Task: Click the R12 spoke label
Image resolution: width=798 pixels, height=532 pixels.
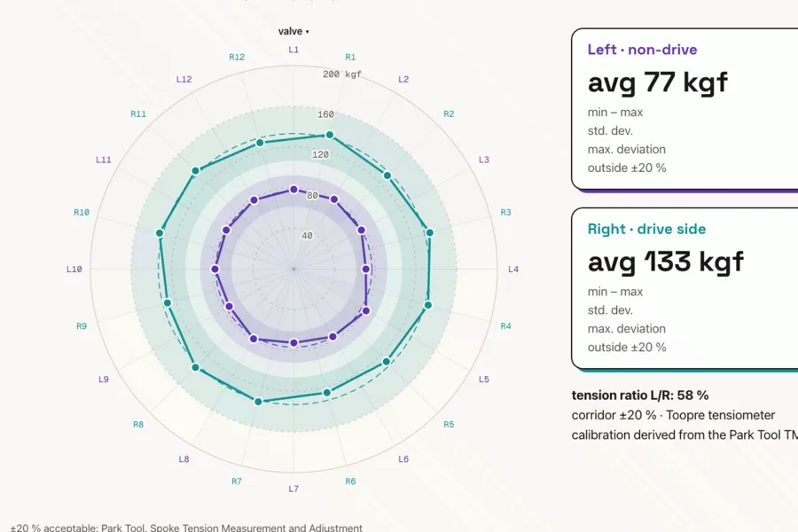Action: coord(237,57)
